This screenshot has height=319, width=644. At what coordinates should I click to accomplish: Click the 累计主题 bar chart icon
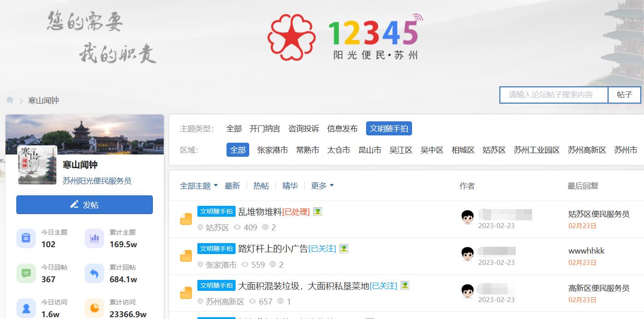94,238
